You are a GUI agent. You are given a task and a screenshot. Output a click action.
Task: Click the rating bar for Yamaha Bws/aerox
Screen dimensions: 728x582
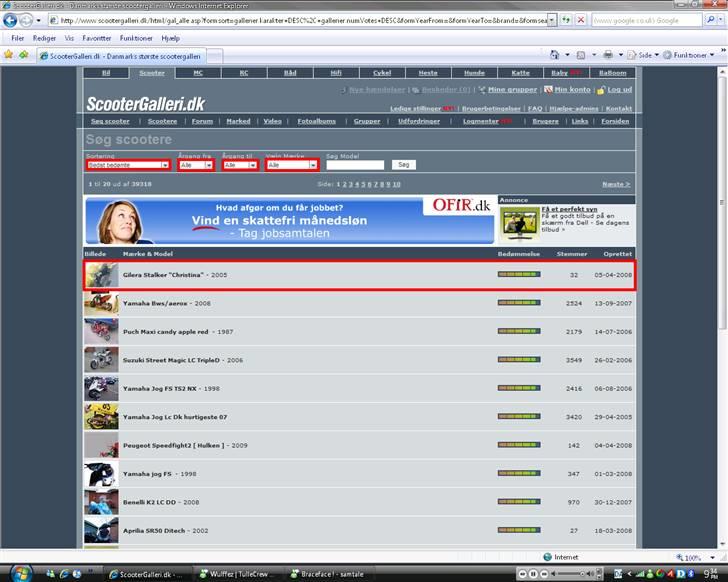coord(518,302)
